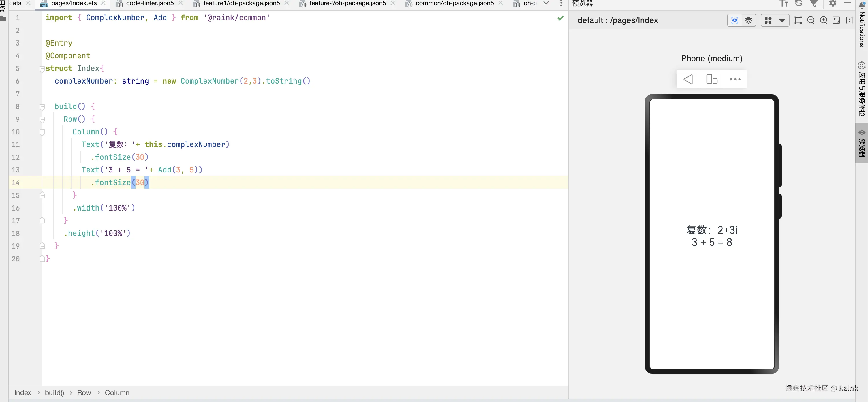This screenshot has width=868, height=402.
Task: Reset preview zoom with 1:1 button
Action: point(849,20)
